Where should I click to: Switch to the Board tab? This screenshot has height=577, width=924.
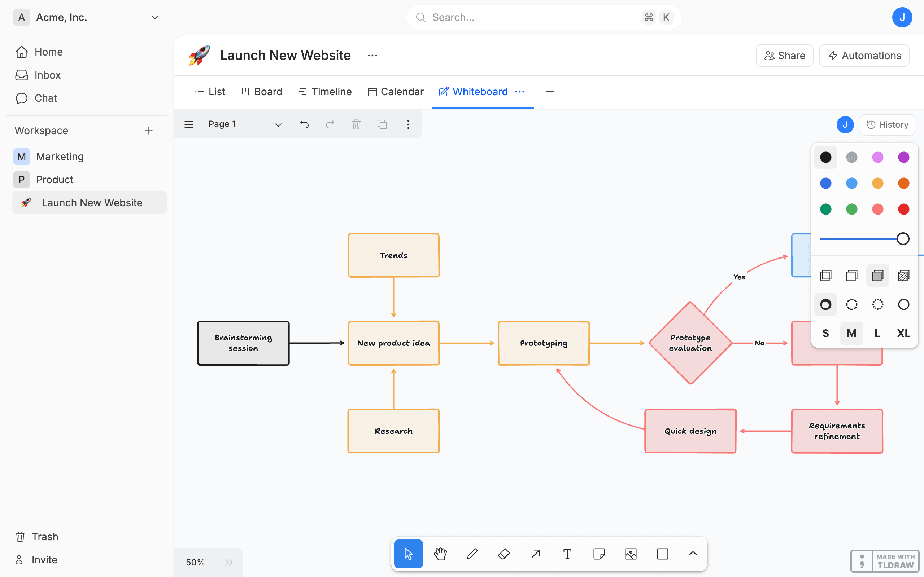262,92
